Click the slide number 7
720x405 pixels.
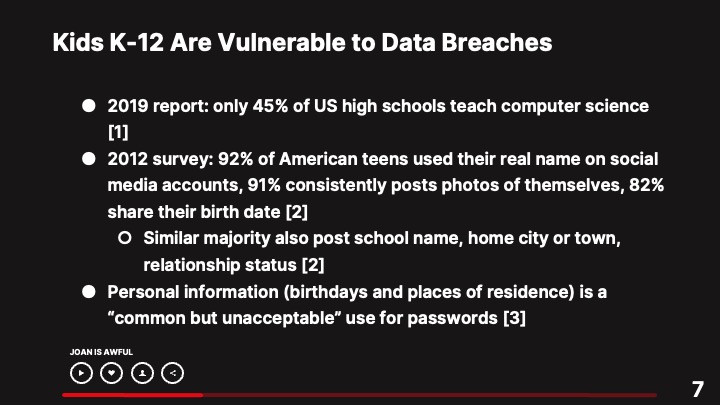(697, 390)
